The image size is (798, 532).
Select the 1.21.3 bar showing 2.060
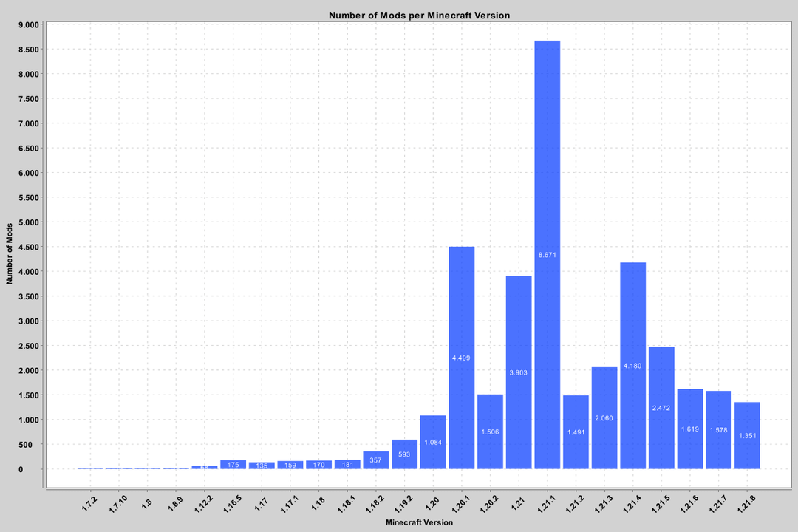point(604,418)
